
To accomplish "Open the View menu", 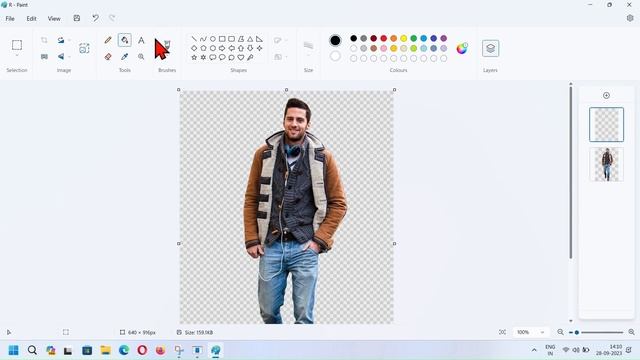I will coord(54,18).
